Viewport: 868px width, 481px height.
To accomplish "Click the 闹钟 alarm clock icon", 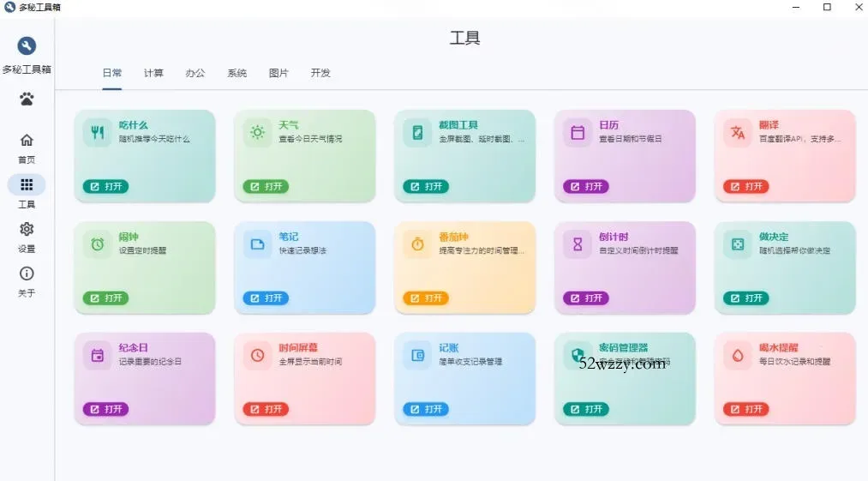I will (98, 244).
